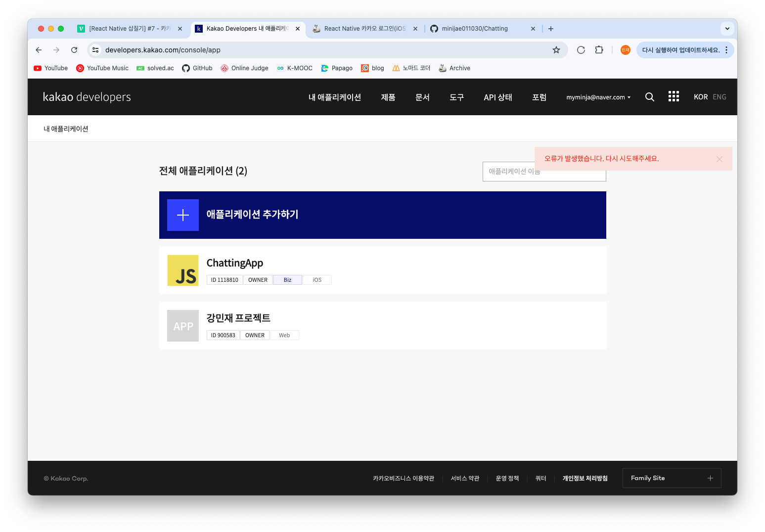Open 개인정보 처리방침 footer link
765x532 pixels.
pyautogui.click(x=585, y=478)
